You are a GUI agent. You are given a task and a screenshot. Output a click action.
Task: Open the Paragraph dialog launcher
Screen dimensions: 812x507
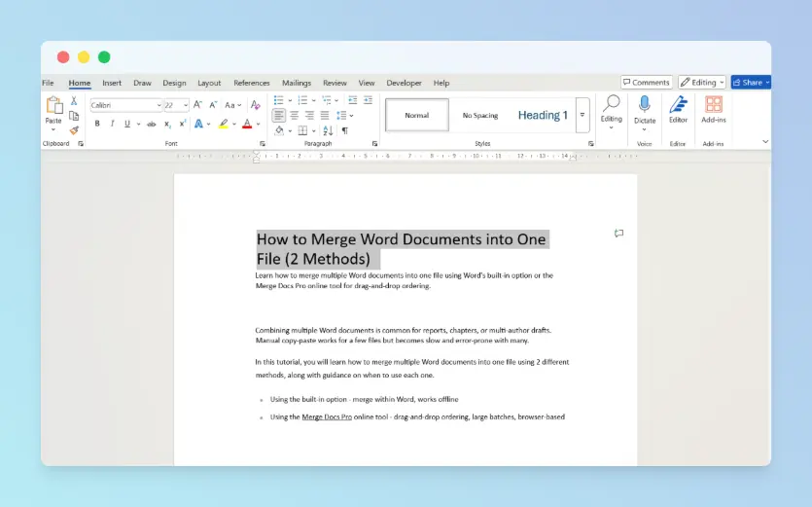[x=374, y=144]
